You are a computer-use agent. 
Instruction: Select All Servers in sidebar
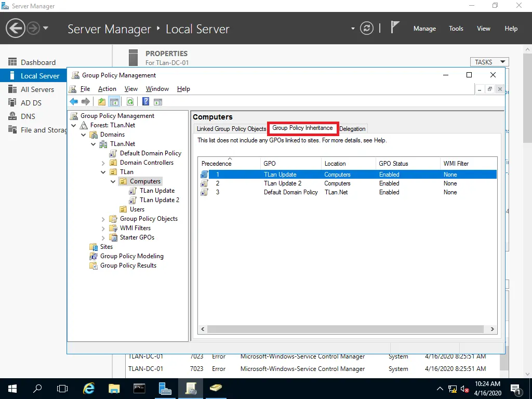click(x=37, y=89)
